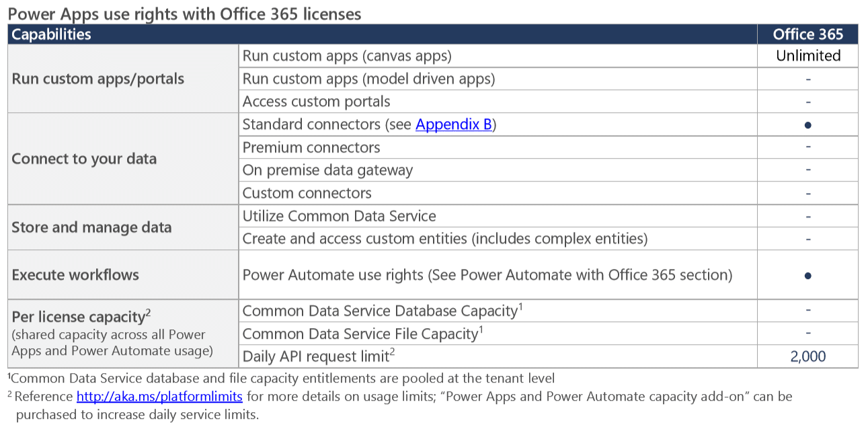The image size is (868, 431).
Task: Click Run custom apps (model driven apps)
Action: [368, 79]
